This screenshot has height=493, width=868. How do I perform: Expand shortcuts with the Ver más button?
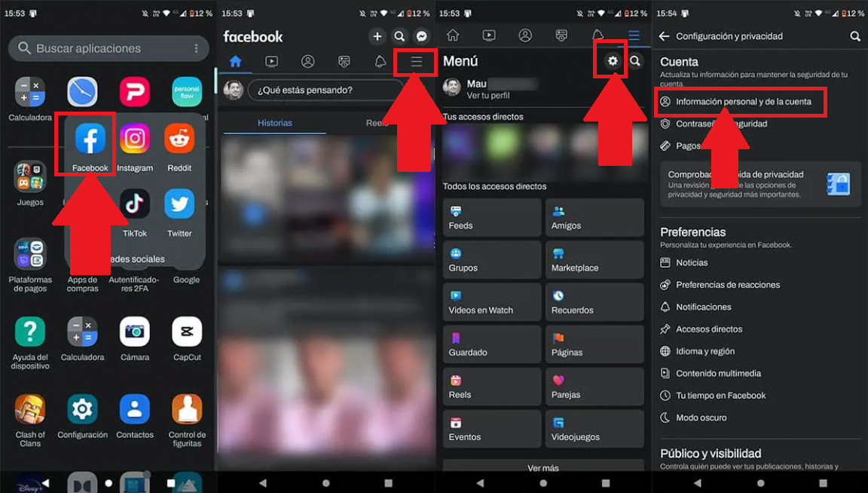click(x=542, y=467)
